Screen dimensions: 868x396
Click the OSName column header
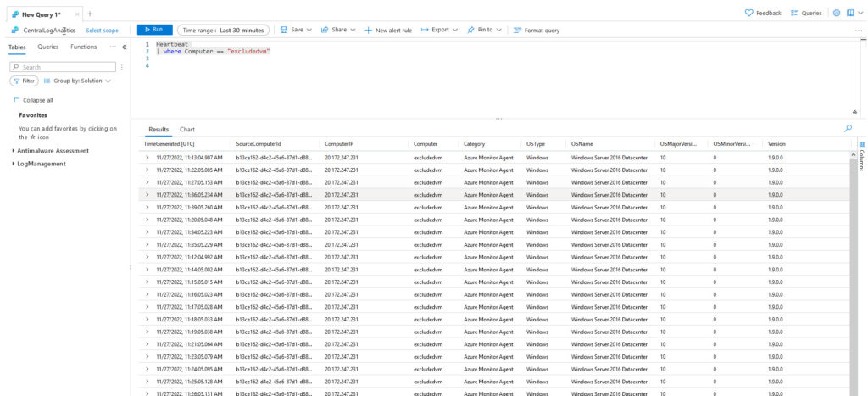click(581, 144)
